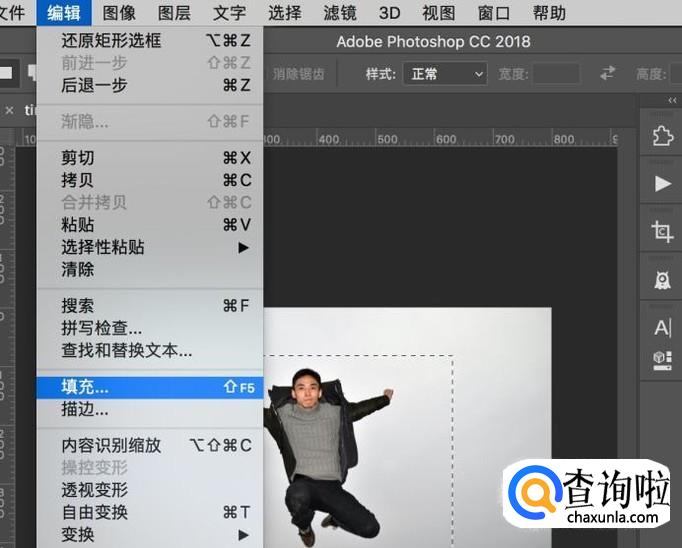Viewport: 682px width, 548px height.
Task: Open the 图层 menu in menu bar
Action: pos(175,13)
